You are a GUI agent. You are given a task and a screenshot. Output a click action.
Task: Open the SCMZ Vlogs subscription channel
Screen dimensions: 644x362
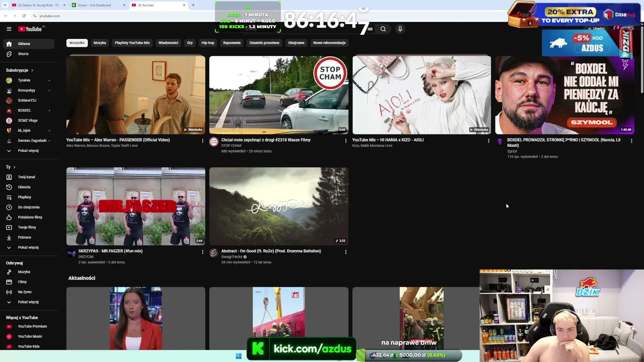[x=28, y=121]
